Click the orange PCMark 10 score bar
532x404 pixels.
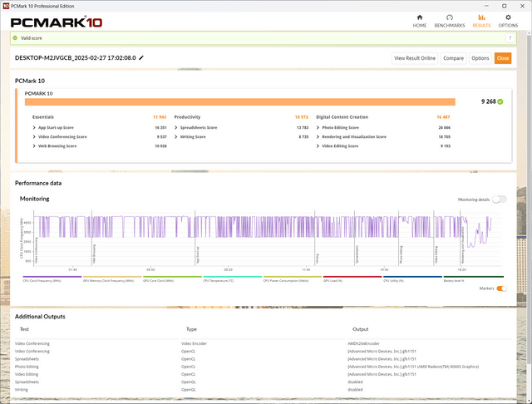click(240, 101)
